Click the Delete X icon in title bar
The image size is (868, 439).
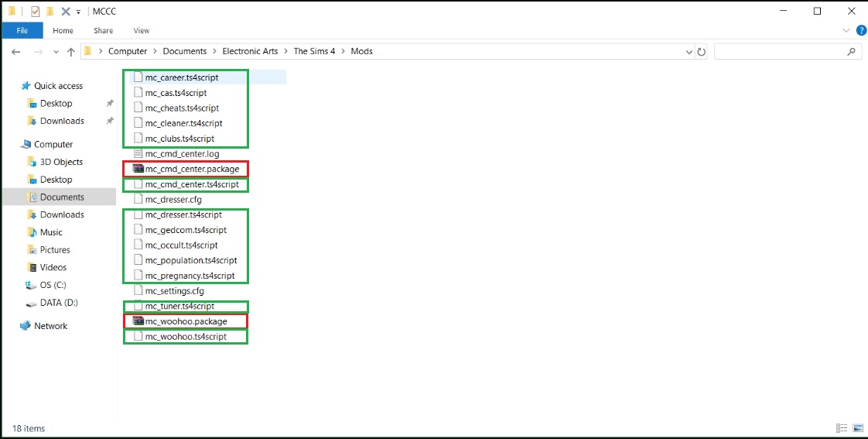65,11
